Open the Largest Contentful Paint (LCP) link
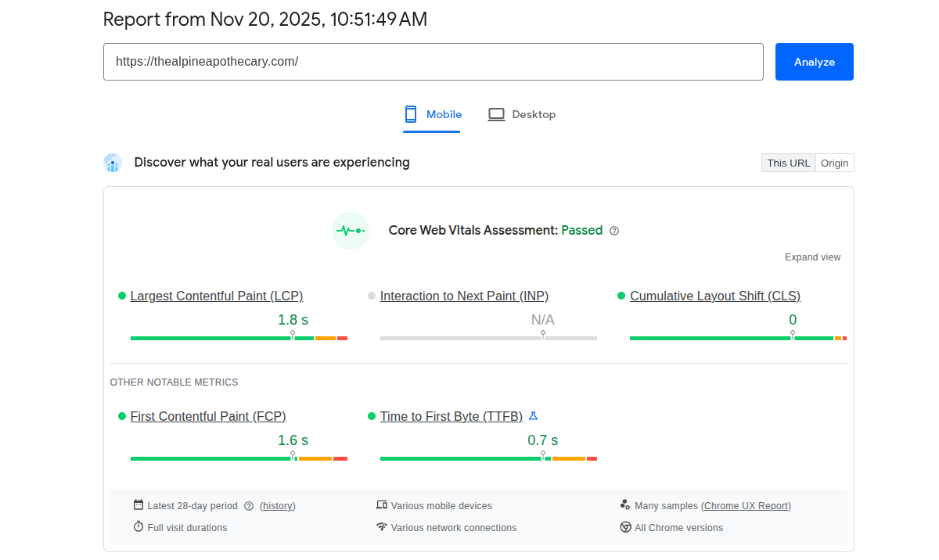This screenshot has width=939, height=560. (216, 296)
